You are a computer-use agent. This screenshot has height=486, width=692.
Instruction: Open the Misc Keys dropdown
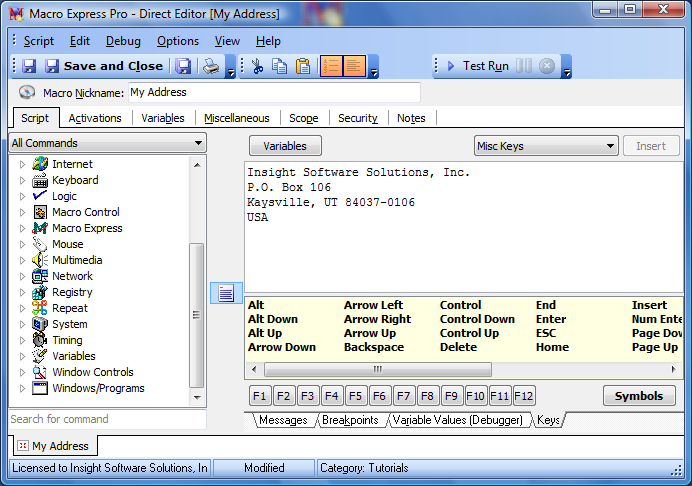click(546, 146)
